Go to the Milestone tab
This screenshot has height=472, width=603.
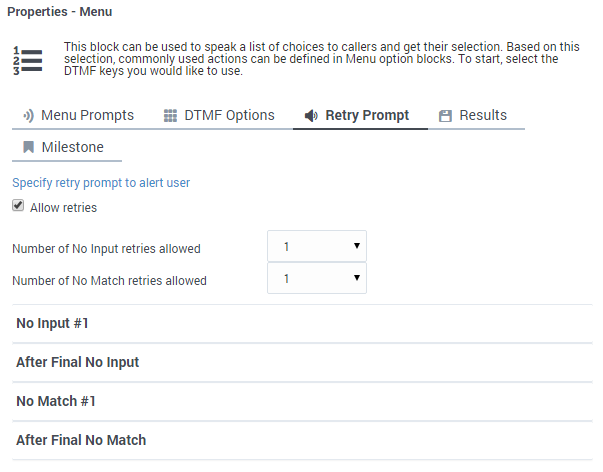[72, 148]
